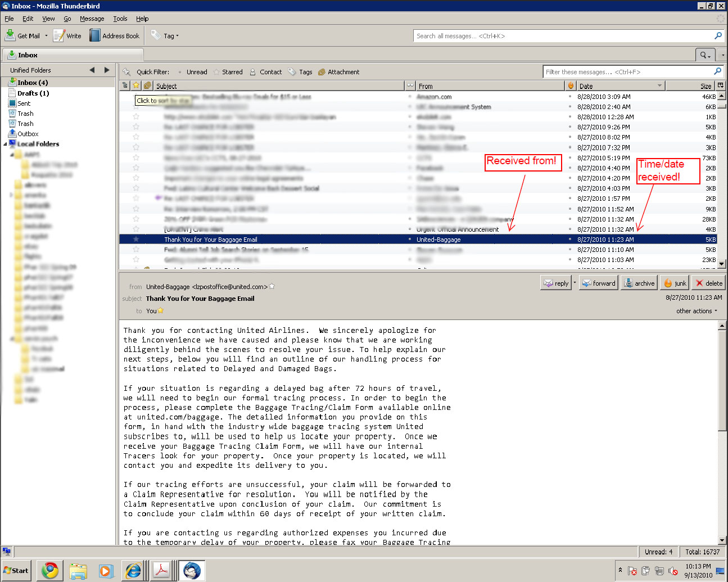Viewport: 728px width, 582px height.
Task: Switch to the Inbox tab
Action: [x=73, y=55]
